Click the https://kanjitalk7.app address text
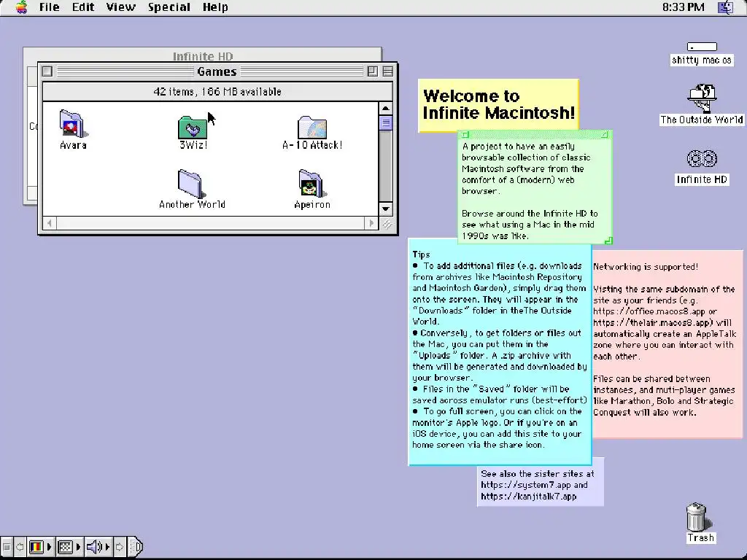747x560 pixels. [x=528, y=496]
